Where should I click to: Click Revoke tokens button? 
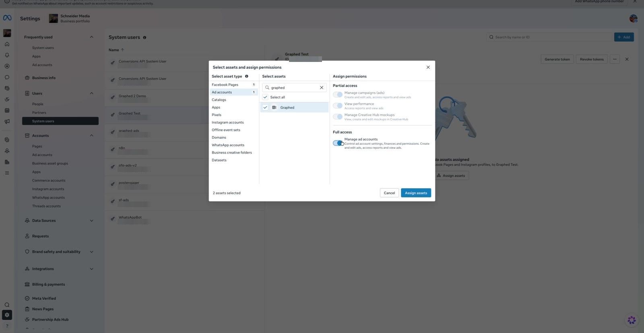pyautogui.click(x=592, y=60)
